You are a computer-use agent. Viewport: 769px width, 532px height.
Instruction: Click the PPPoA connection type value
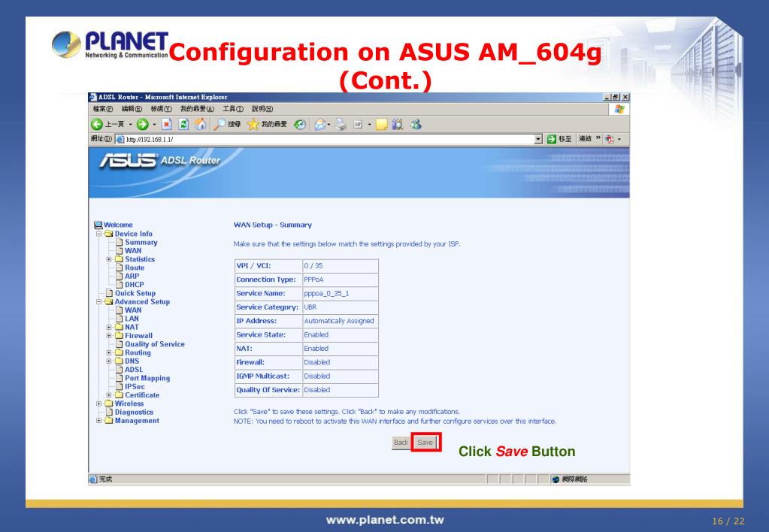pyautogui.click(x=314, y=280)
